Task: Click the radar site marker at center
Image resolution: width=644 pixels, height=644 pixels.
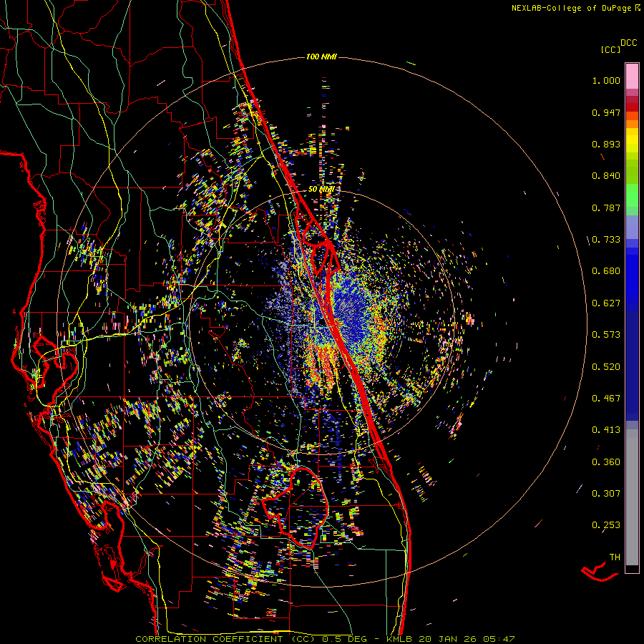Action: pos(321,323)
